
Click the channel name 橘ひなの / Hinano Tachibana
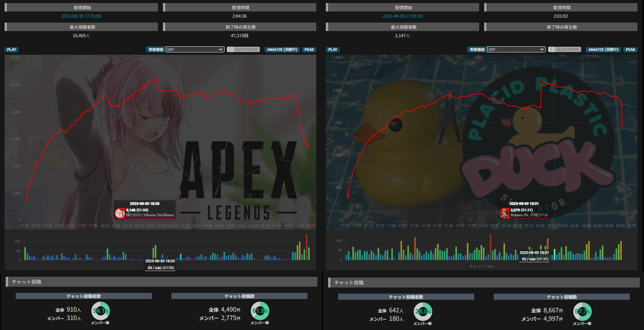150,215
